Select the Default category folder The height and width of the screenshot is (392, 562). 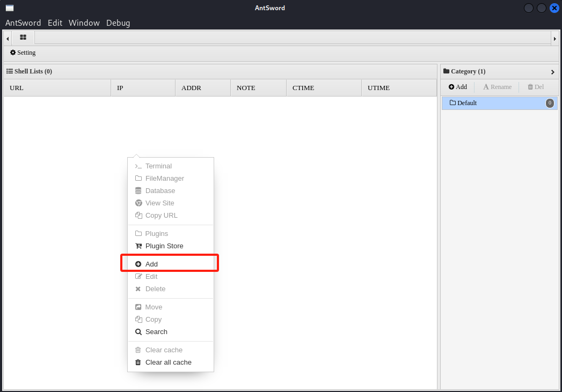[499, 103]
